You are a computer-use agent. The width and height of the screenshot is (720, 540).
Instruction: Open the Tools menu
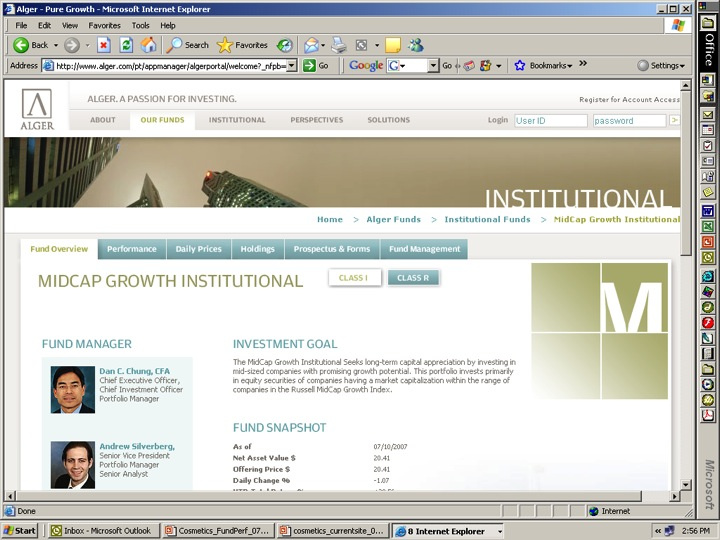141,25
